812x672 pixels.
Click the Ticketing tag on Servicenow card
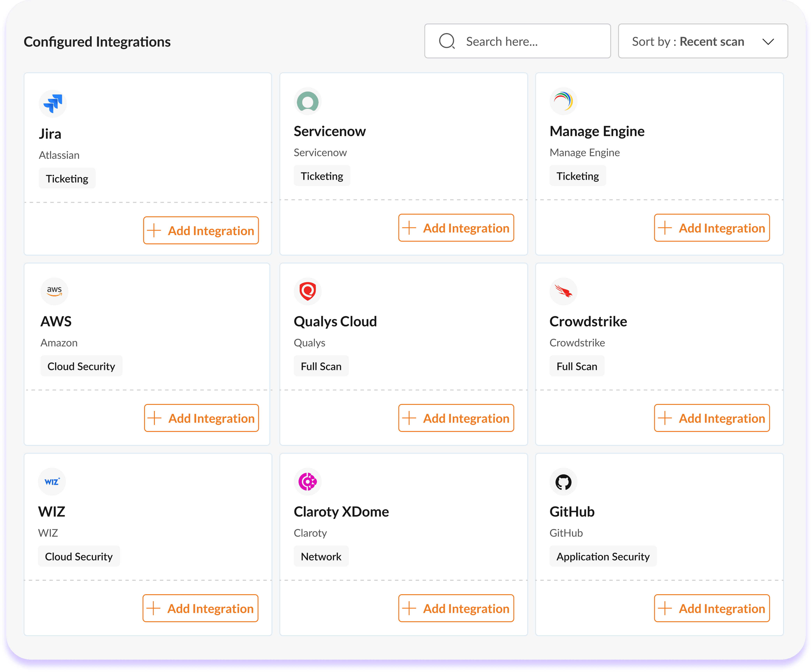pos(322,176)
